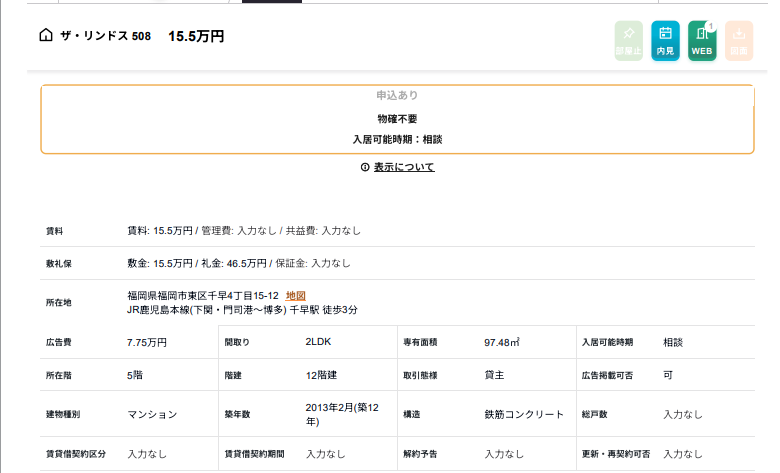Click the 7.75万円 advertising fee value
This screenshot has height=473, width=780.
click(147, 342)
